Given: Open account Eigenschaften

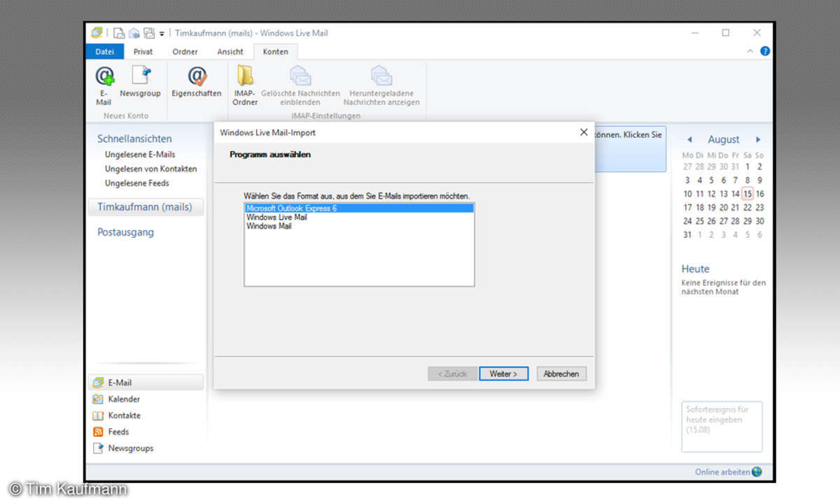Looking at the screenshot, I should coord(197,81).
